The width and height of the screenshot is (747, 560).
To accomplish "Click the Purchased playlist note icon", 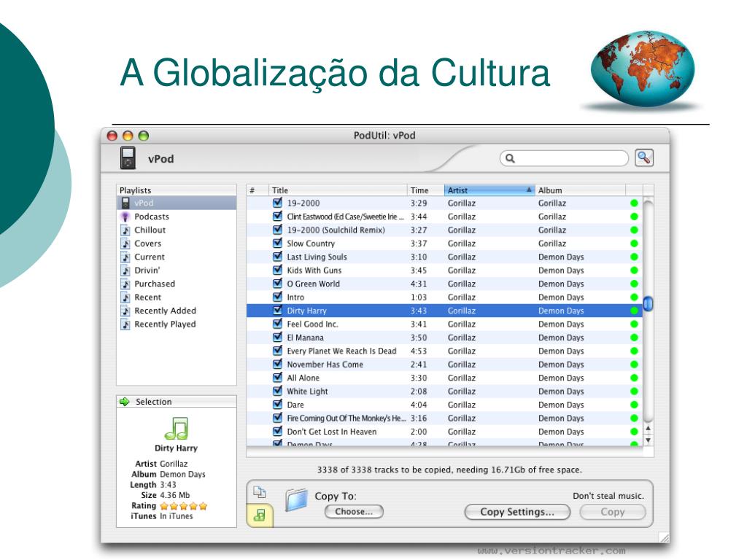I will pos(125,284).
